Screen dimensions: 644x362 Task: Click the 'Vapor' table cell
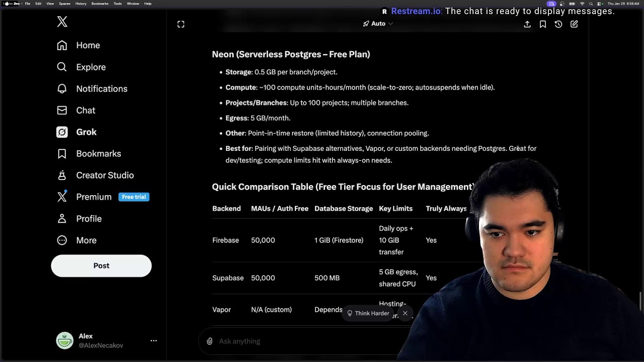[221, 309]
